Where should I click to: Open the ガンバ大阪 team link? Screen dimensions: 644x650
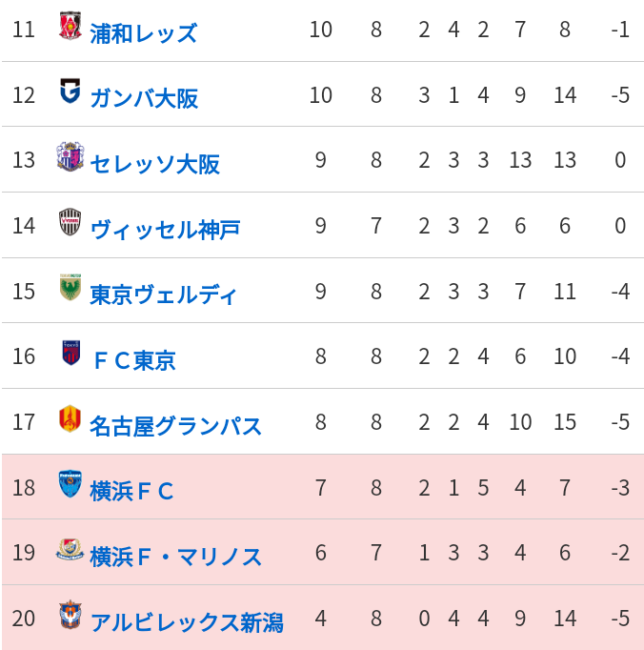[144, 99]
